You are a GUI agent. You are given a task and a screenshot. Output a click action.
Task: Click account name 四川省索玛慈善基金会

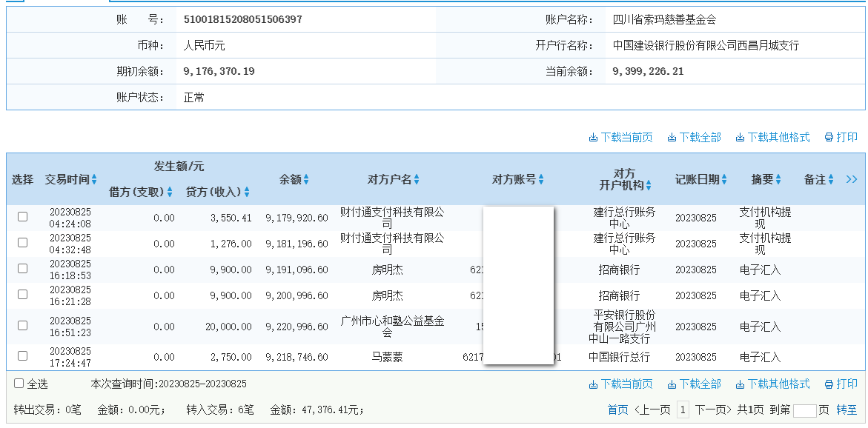[x=664, y=19]
